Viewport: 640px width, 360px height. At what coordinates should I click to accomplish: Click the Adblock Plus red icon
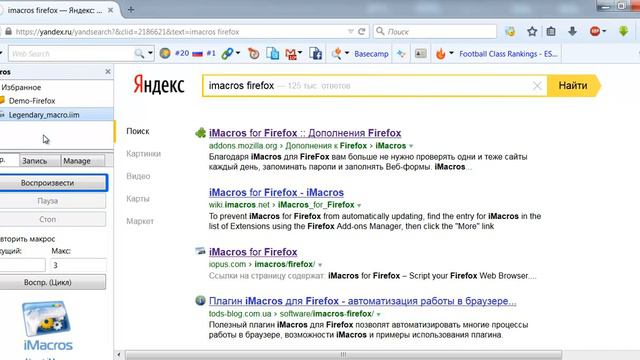click(x=595, y=31)
